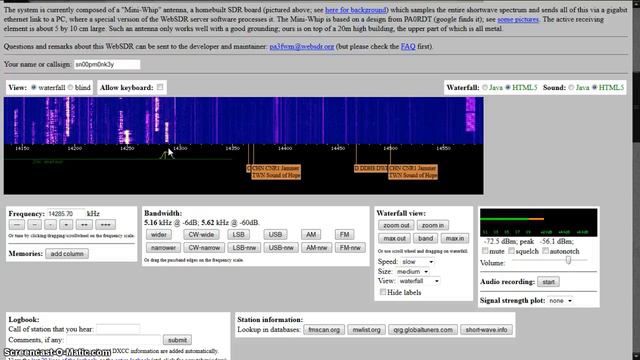Focus the 'Comments, if any' field
This screenshot has height=360, width=640.
(114, 340)
